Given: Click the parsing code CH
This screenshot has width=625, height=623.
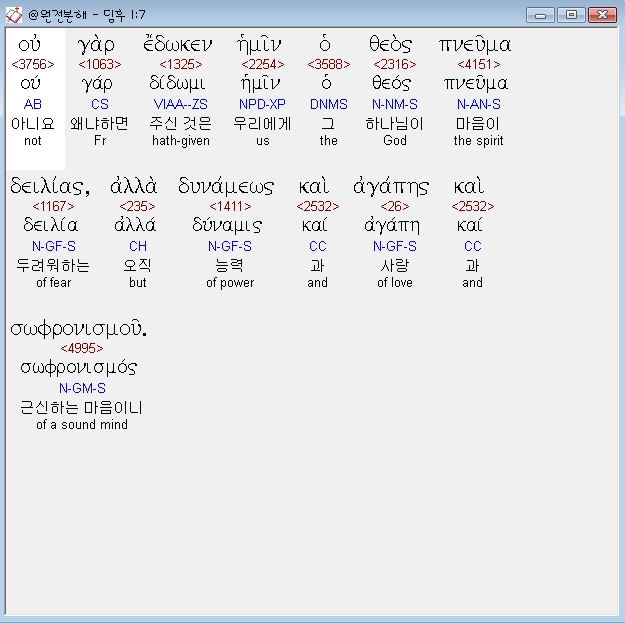Looking at the screenshot, I should point(138,246).
